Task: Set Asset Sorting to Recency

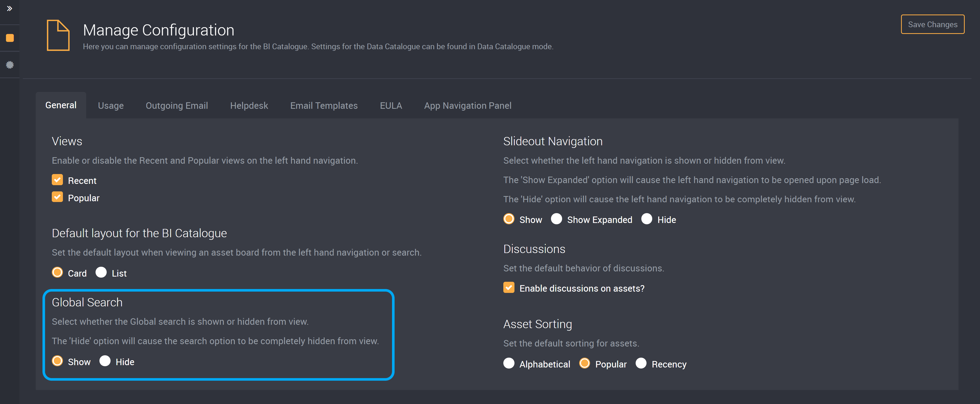Action: click(641, 363)
